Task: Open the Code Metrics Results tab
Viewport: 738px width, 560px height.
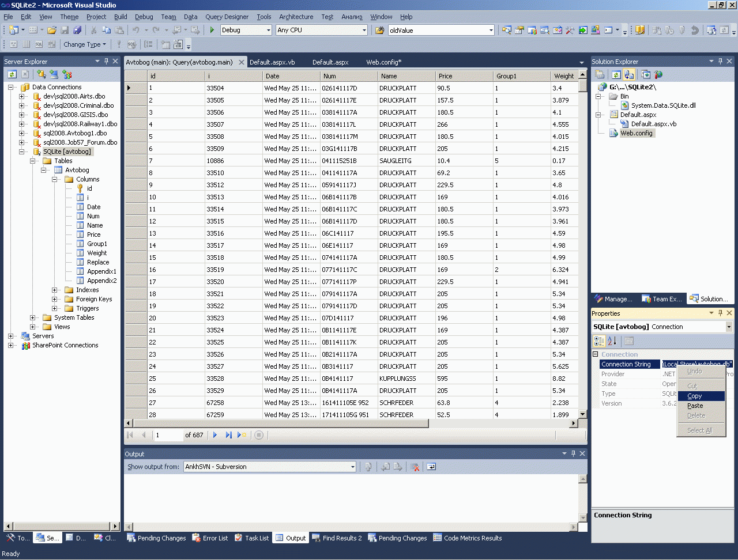Action: point(468,538)
